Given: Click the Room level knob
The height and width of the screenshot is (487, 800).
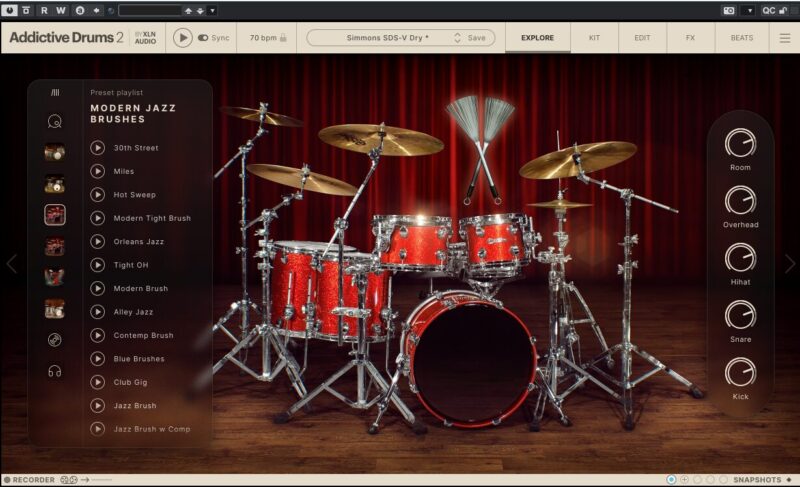Looking at the screenshot, I should pyautogui.click(x=740, y=143).
